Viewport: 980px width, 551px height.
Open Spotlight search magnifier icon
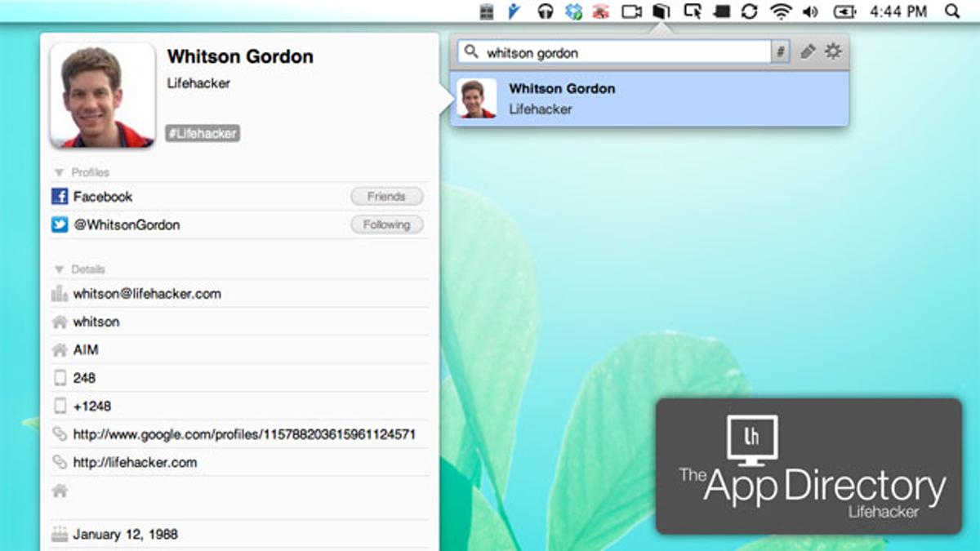tap(951, 11)
